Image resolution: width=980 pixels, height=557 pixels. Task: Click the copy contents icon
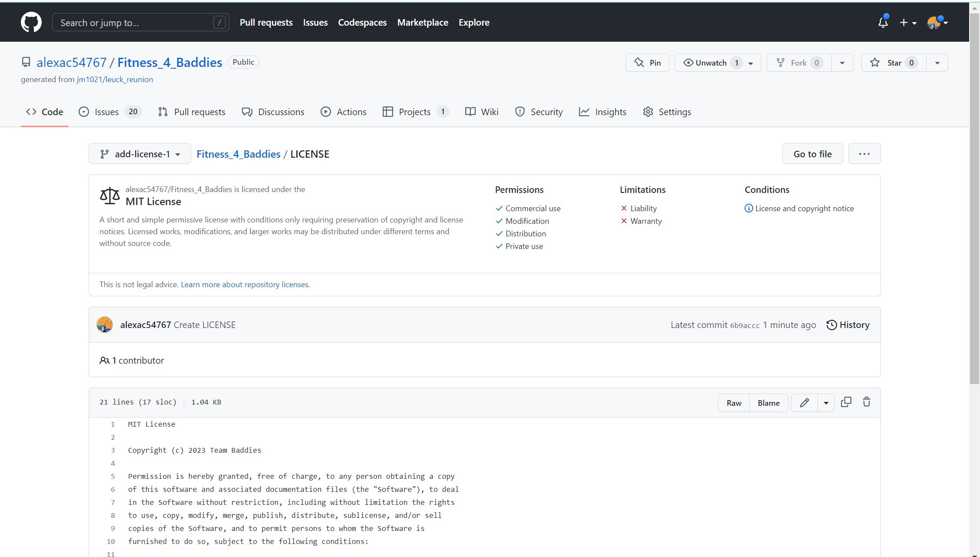coord(847,402)
